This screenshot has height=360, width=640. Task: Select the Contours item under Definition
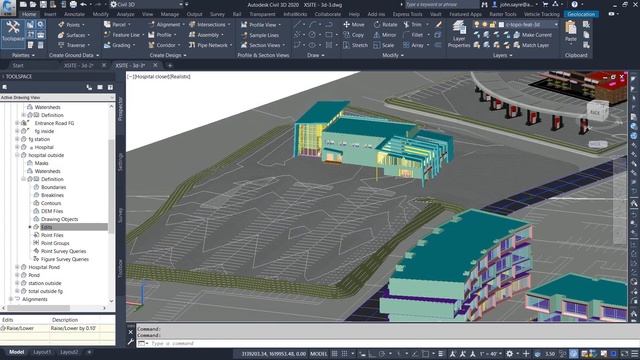click(x=51, y=203)
